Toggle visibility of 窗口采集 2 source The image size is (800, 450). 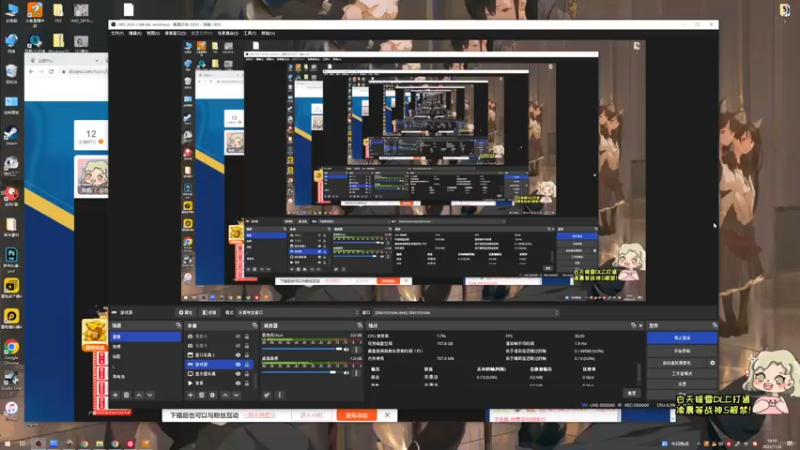point(238,355)
